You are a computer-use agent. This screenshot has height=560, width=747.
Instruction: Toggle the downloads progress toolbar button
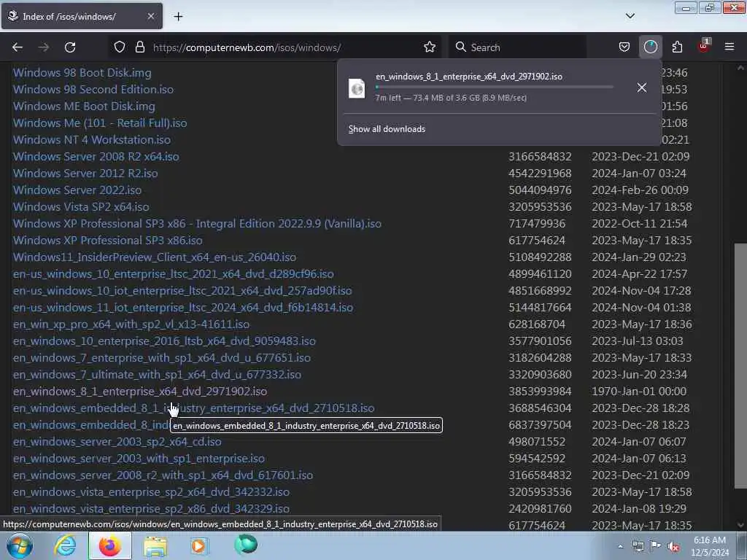click(x=650, y=47)
